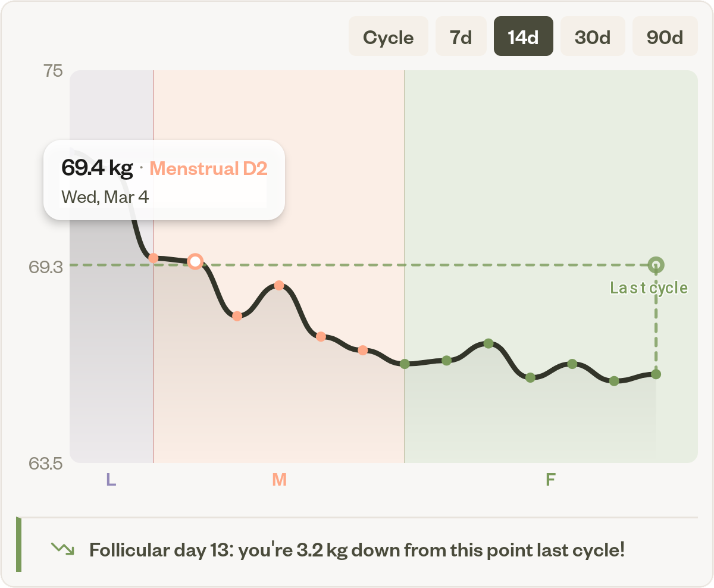Select the highlighted Menstrual D2 data point
Screen dimensions: 714x588
(x=195, y=261)
